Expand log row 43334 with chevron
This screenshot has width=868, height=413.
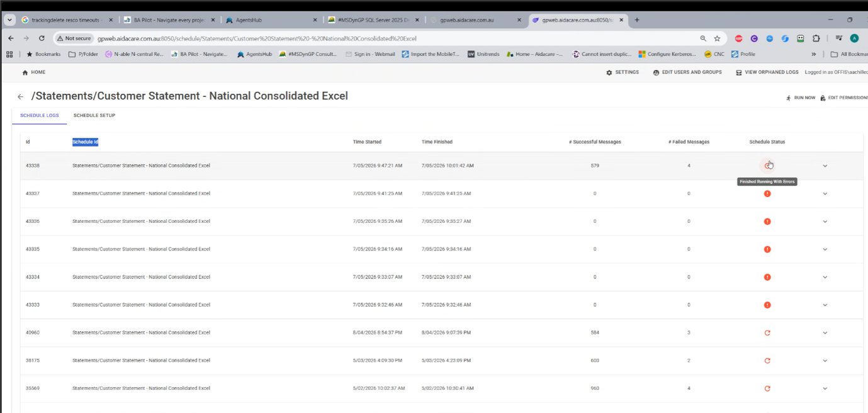(825, 277)
